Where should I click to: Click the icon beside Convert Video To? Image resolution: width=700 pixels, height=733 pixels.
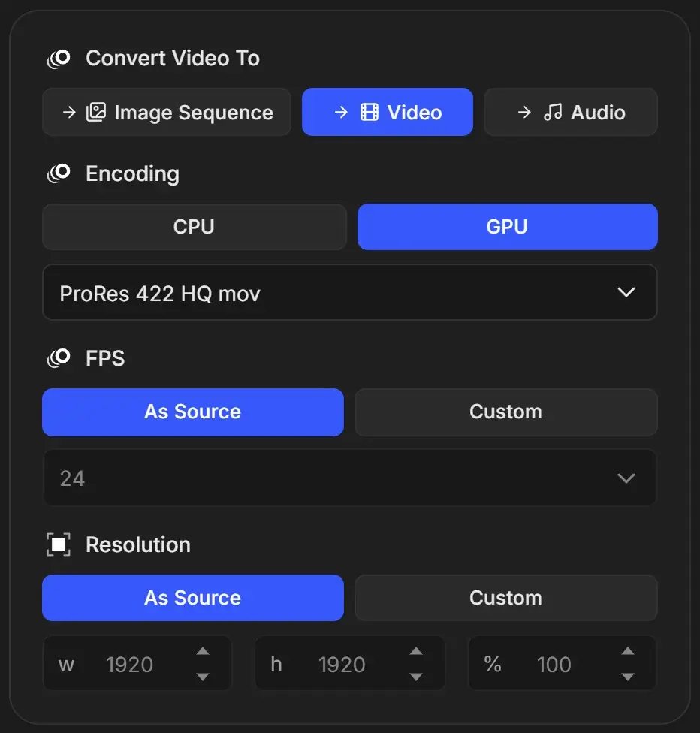[59, 59]
